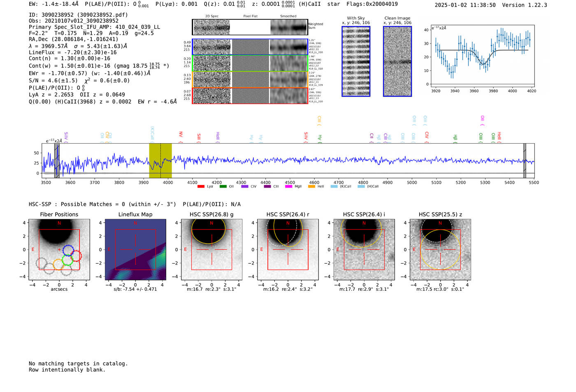The width and height of the screenshot is (576, 392).
Task: Open the HSC SSP(26.4) i image
Action: click(364, 250)
